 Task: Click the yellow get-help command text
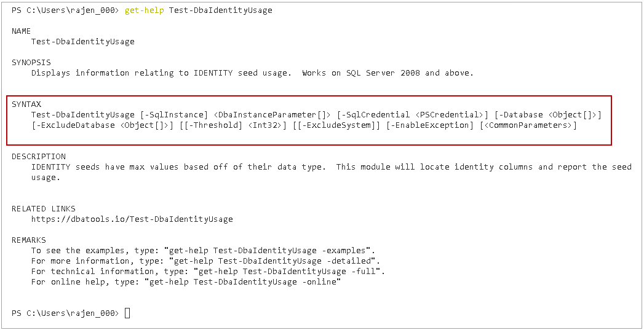pyautogui.click(x=144, y=10)
